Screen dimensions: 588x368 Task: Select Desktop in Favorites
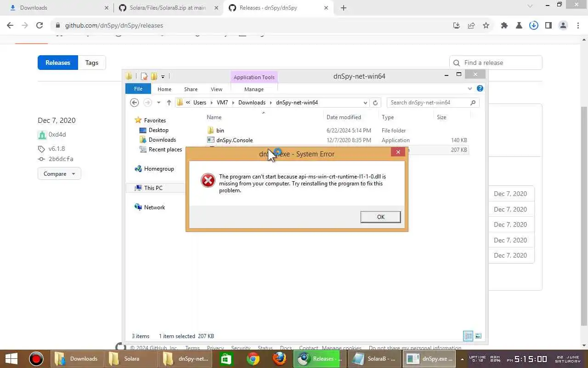[158, 130]
